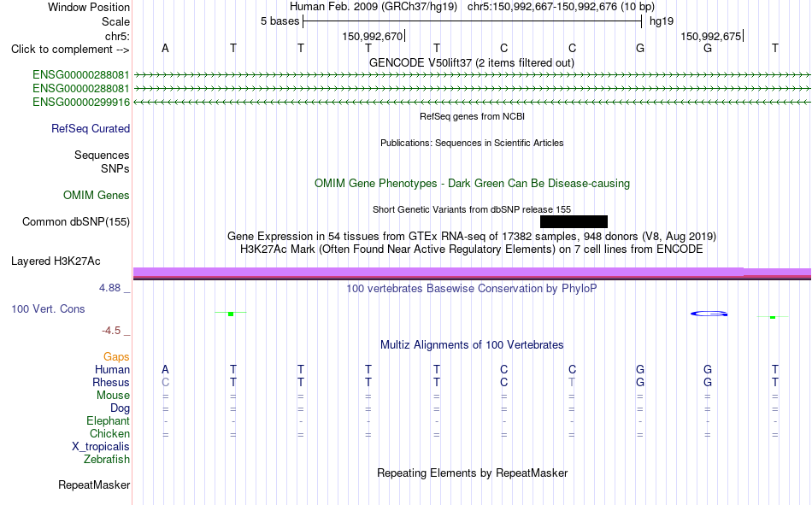Select the Rhesus species label
This screenshot has height=505, width=812.
111,382
